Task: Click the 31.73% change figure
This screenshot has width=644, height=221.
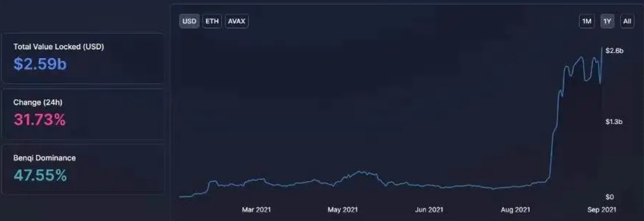Action: pos(39,119)
